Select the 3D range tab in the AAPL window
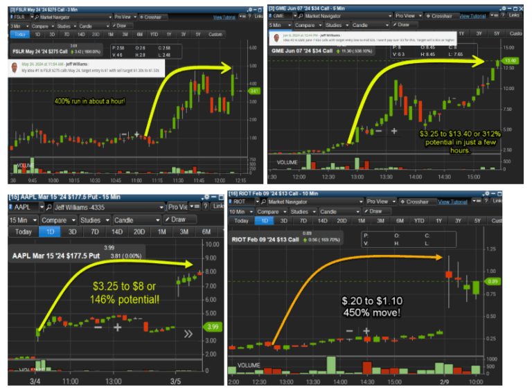The width and height of the screenshot is (532, 392). 72,232
